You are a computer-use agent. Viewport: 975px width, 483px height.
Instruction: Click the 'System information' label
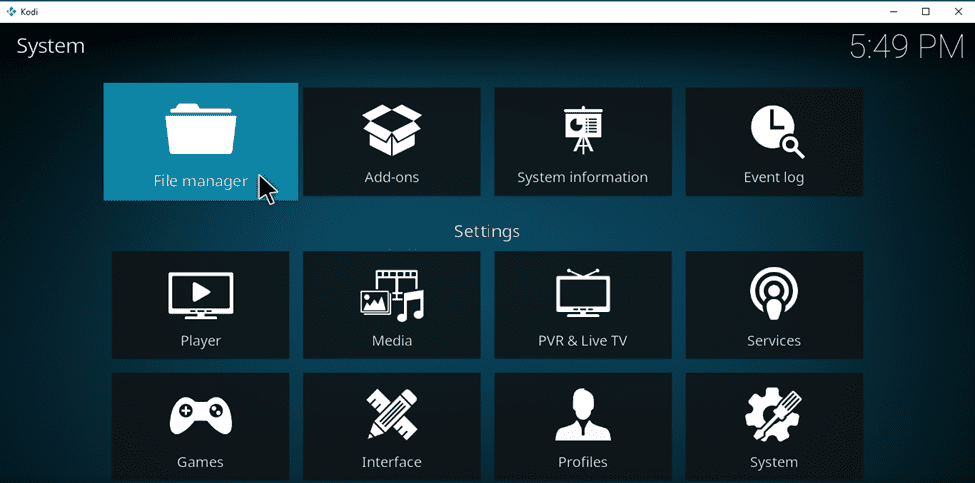tap(583, 178)
